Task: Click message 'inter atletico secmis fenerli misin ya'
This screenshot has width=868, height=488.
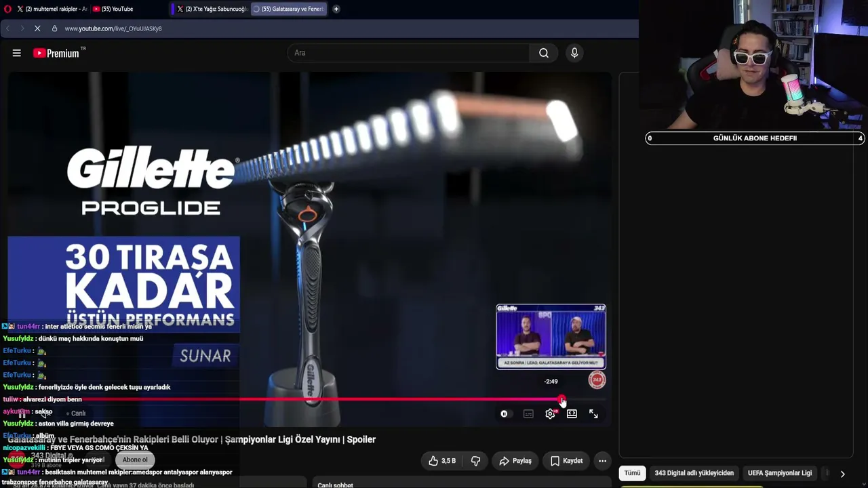Action: tap(98, 326)
